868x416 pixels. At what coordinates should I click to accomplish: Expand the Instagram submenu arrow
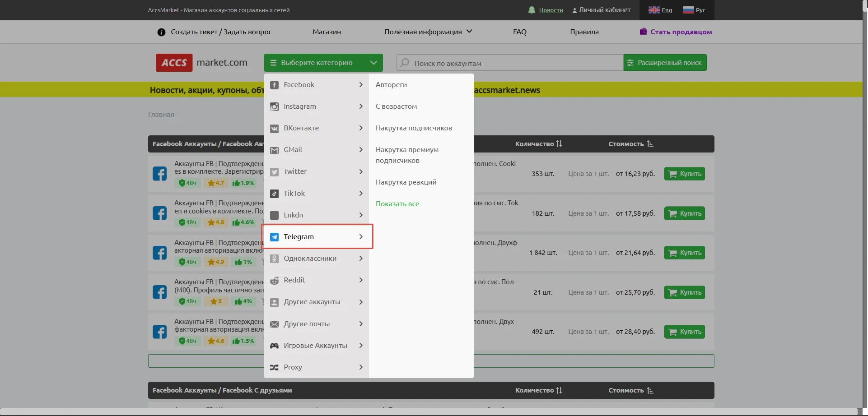361,106
